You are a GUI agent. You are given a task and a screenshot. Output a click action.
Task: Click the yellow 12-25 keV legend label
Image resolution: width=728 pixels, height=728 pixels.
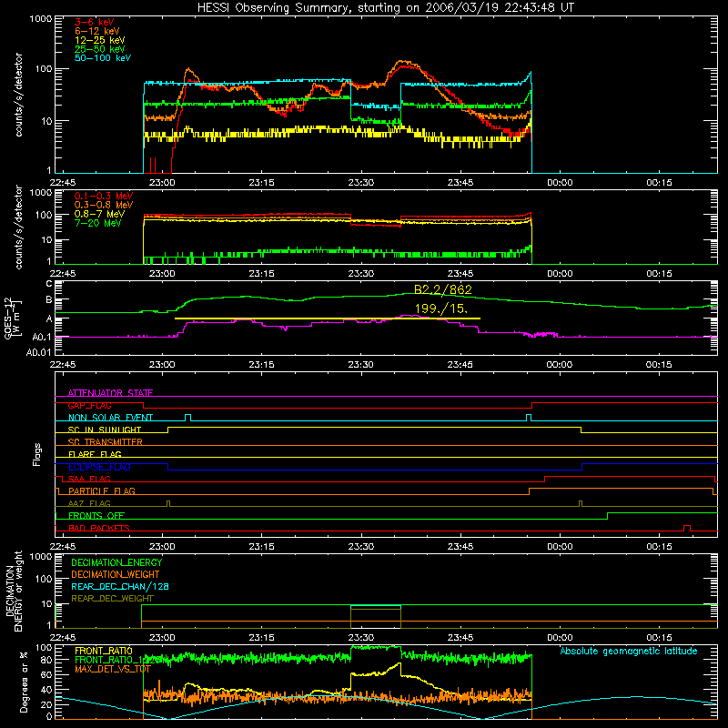(x=99, y=40)
